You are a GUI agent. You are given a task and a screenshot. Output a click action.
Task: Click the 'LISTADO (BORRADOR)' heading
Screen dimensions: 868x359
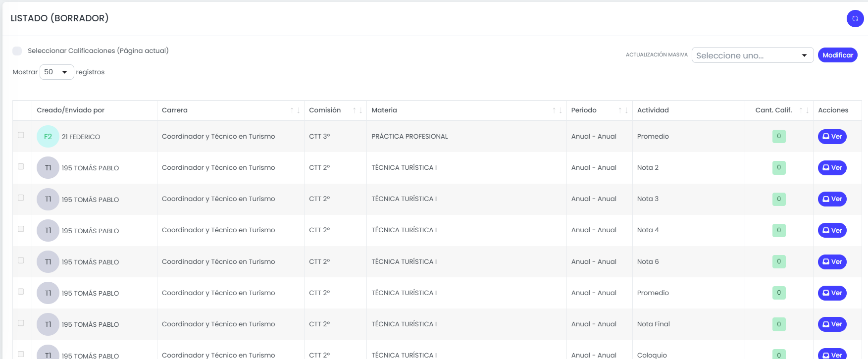coord(59,18)
